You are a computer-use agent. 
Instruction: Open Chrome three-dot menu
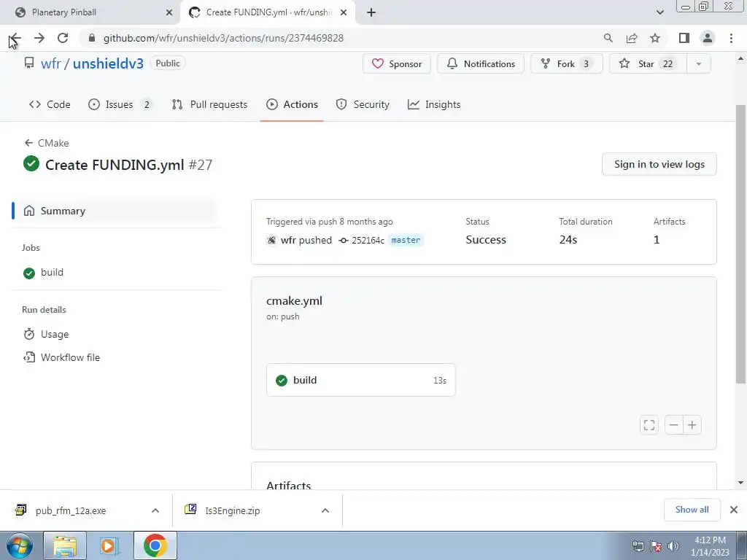click(731, 38)
